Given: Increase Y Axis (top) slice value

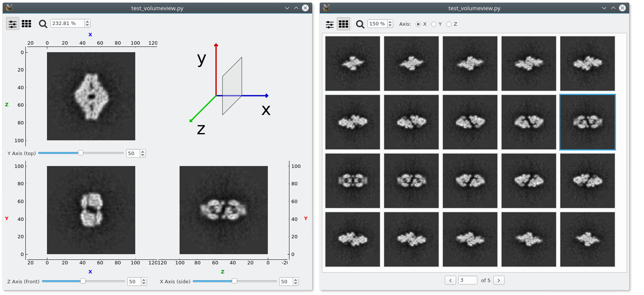Looking at the screenshot, I should click(143, 152).
